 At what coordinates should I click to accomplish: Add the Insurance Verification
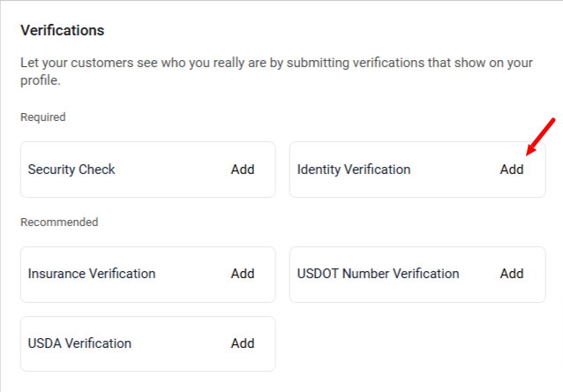point(243,274)
